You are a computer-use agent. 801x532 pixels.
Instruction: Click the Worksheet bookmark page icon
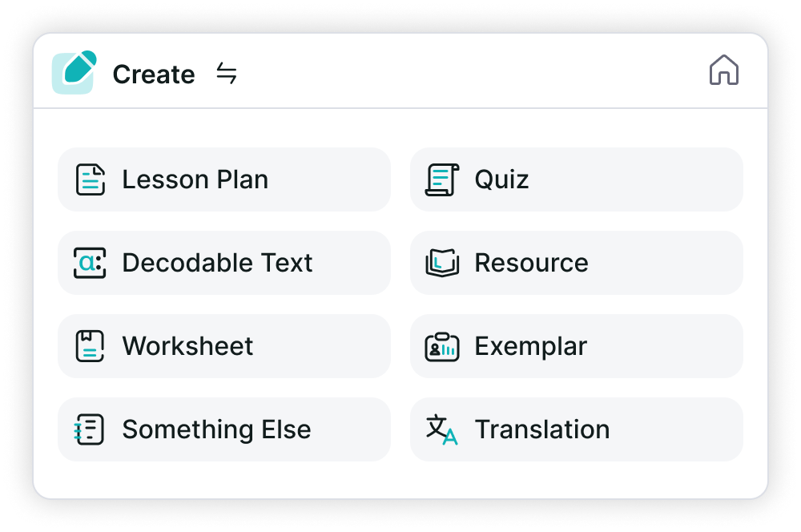(x=90, y=346)
